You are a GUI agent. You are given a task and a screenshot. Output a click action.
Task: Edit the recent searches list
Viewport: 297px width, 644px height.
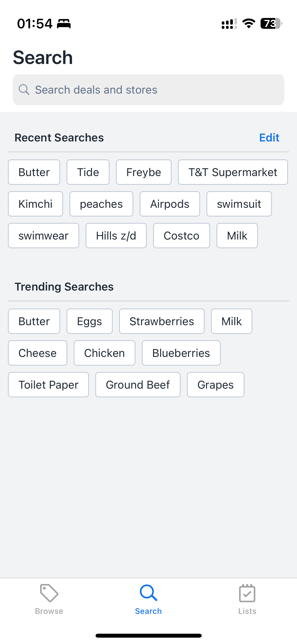269,137
